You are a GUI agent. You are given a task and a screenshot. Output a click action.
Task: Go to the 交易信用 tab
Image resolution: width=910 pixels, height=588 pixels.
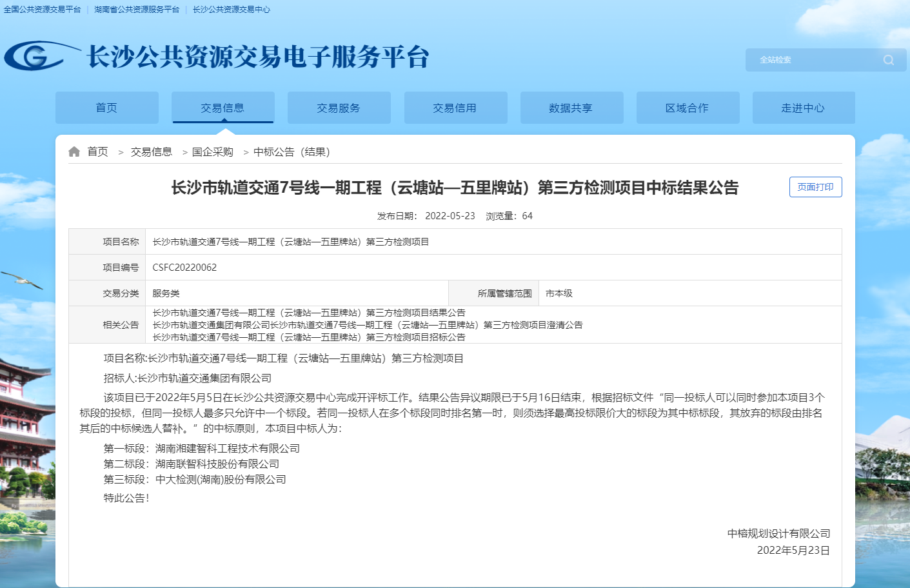click(455, 108)
